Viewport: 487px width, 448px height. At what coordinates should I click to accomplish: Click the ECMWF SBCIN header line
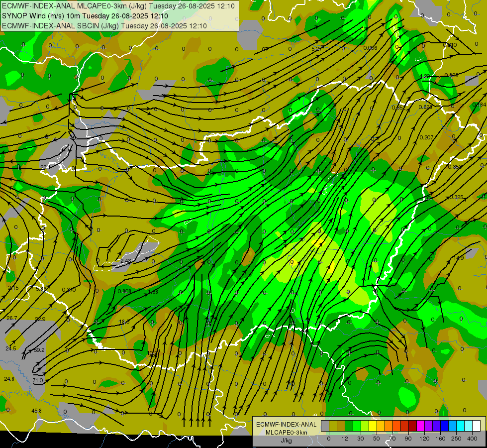tap(104, 26)
